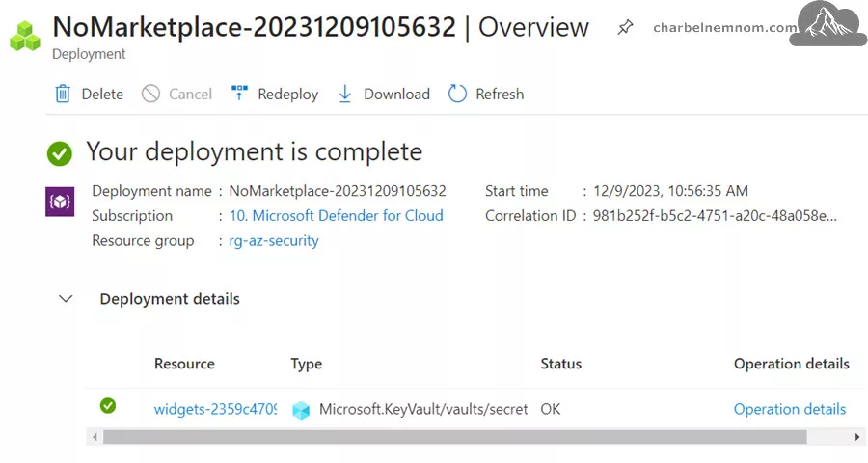Click the horizontal scrollbar right arrow
Viewport: 868px width, 463px height.
[x=857, y=437]
